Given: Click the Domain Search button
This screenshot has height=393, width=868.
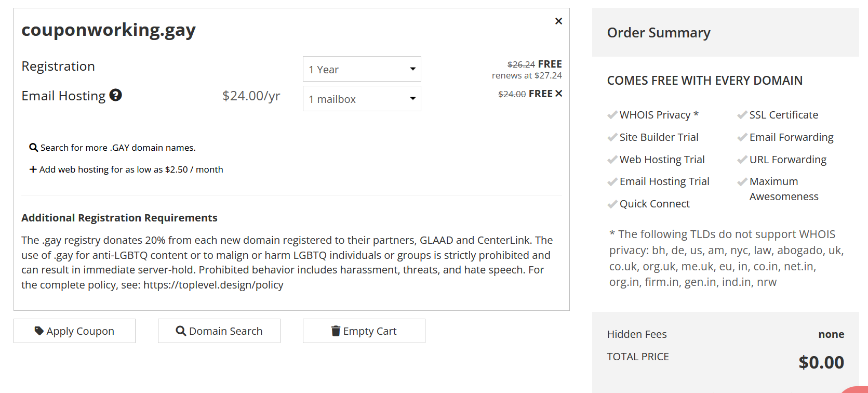Looking at the screenshot, I should [x=219, y=331].
